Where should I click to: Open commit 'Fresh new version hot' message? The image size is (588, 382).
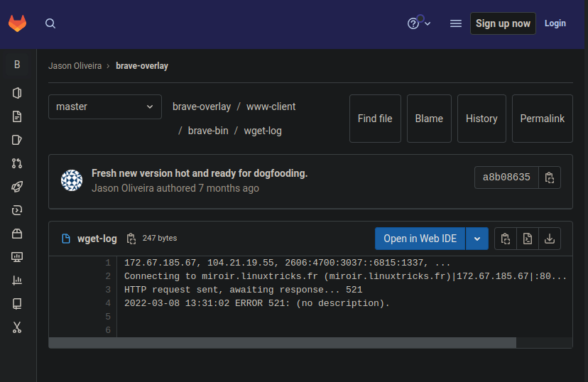coord(200,173)
